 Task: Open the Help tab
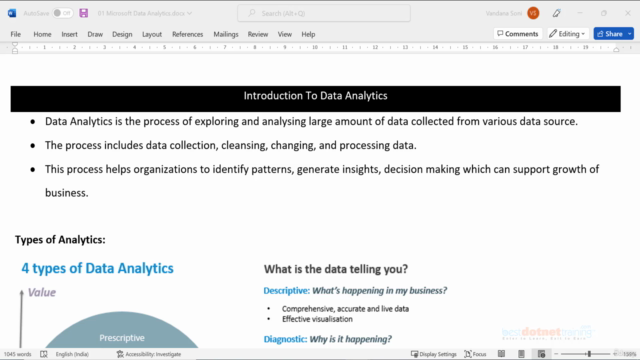click(x=308, y=34)
